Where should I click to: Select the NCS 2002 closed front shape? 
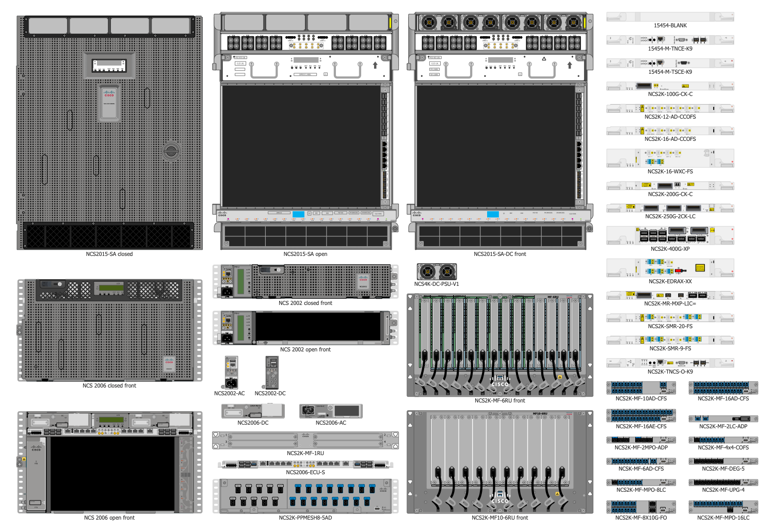[x=305, y=282]
